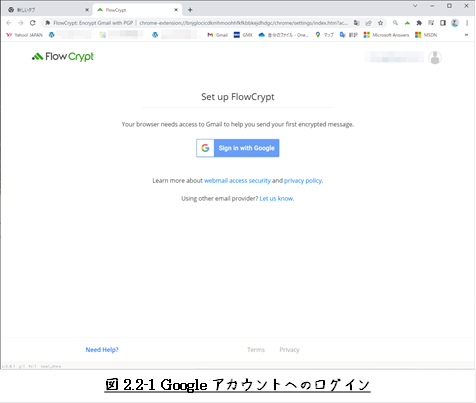Expand the tab search chevron
476x403 pixels.
[415, 6]
